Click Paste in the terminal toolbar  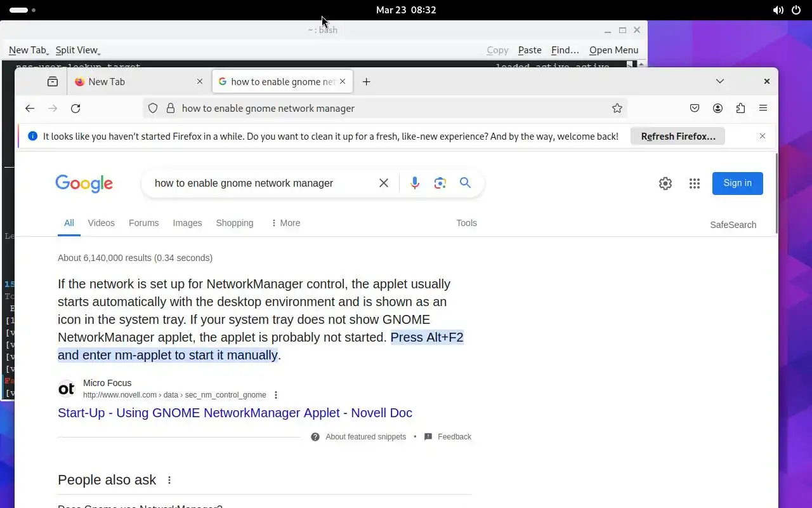(x=530, y=50)
